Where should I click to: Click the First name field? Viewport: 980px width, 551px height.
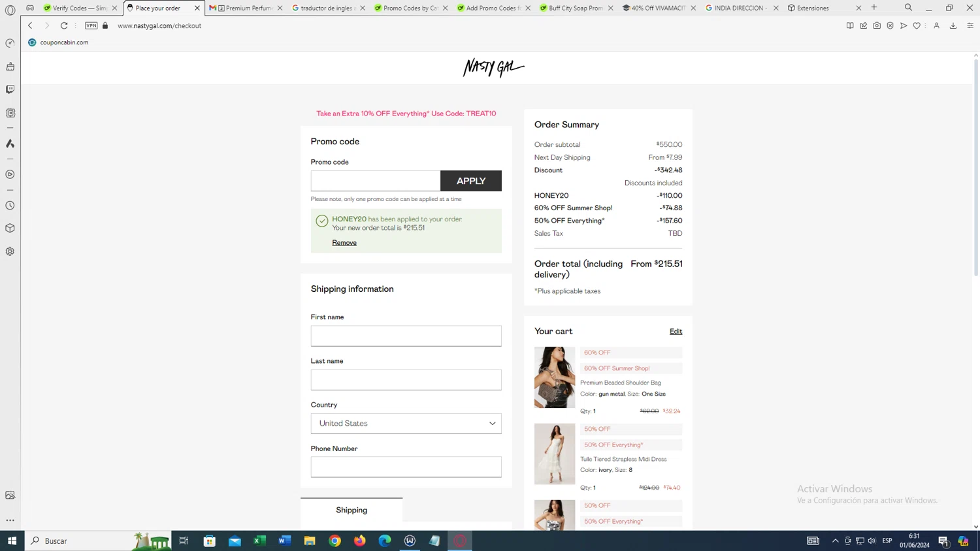point(406,336)
